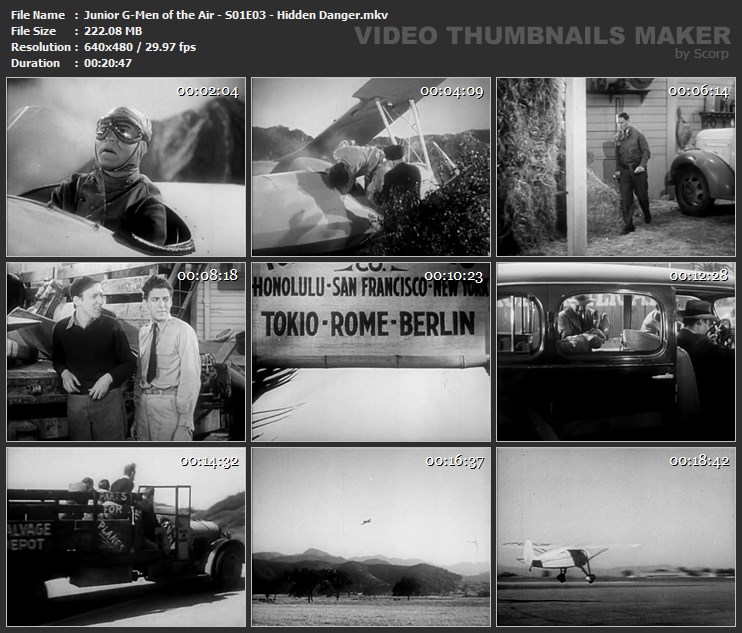Image resolution: width=742 pixels, height=633 pixels.
Task: Click the 00:08:18 timestamp label
Action: (x=208, y=276)
